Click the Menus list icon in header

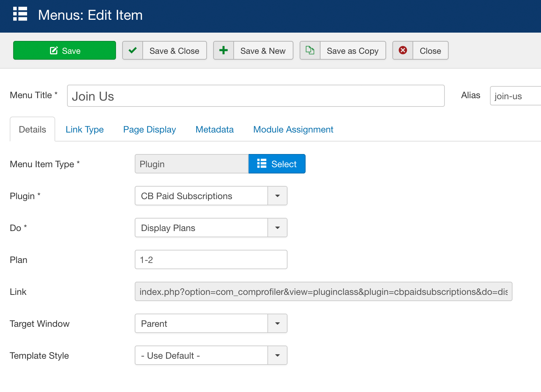click(20, 14)
